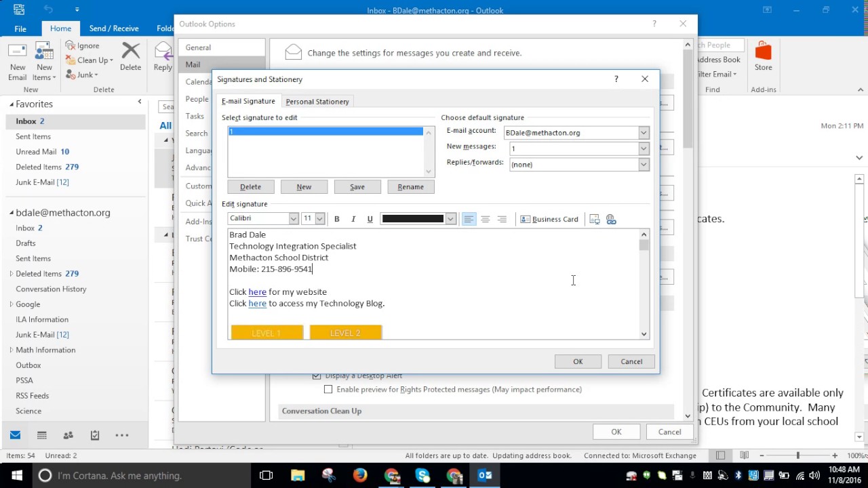Screen dimensions: 868x488
Task: Open the Send / Receive ribbon tab
Action: pos(114,28)
